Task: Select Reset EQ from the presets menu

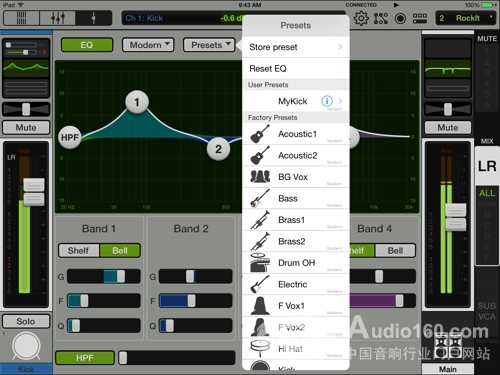Action: pos(295,69)
